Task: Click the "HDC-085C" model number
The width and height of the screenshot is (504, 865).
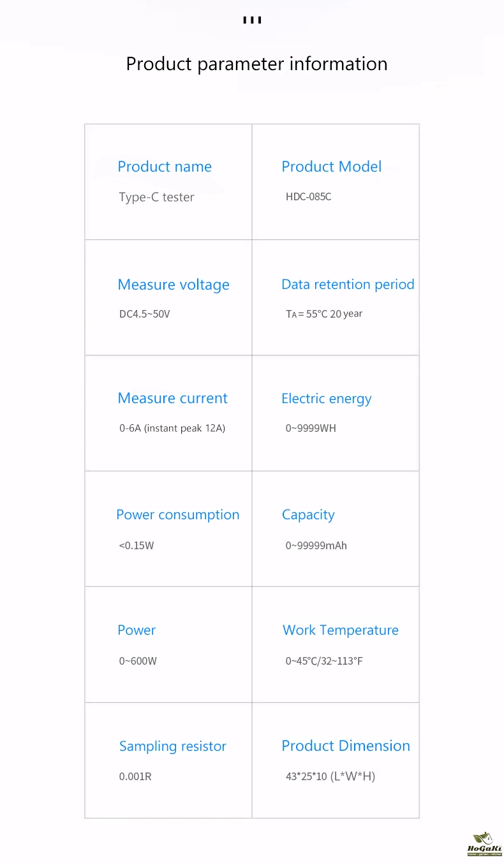Action: coord(309,196)
